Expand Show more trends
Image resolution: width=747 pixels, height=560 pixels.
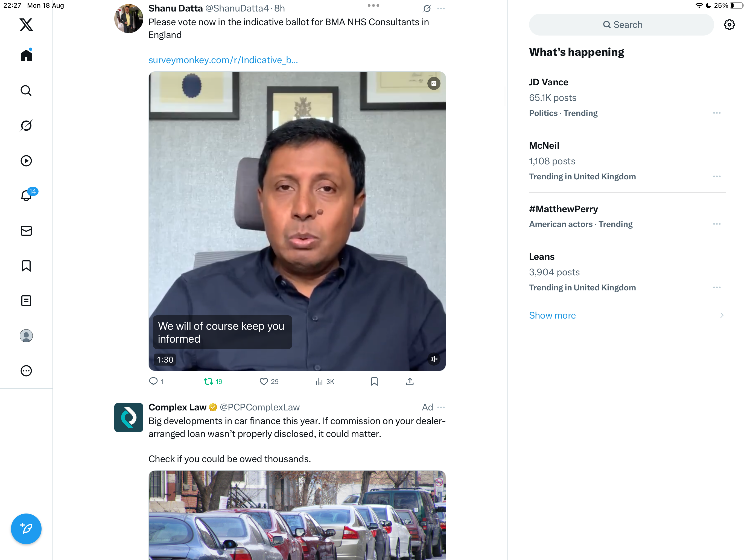click(x=552, y=315)
